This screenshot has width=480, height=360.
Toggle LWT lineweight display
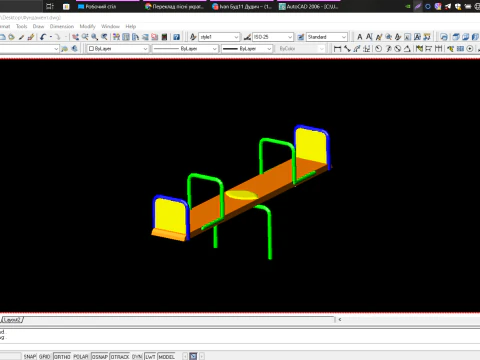[x=150, y=357]
